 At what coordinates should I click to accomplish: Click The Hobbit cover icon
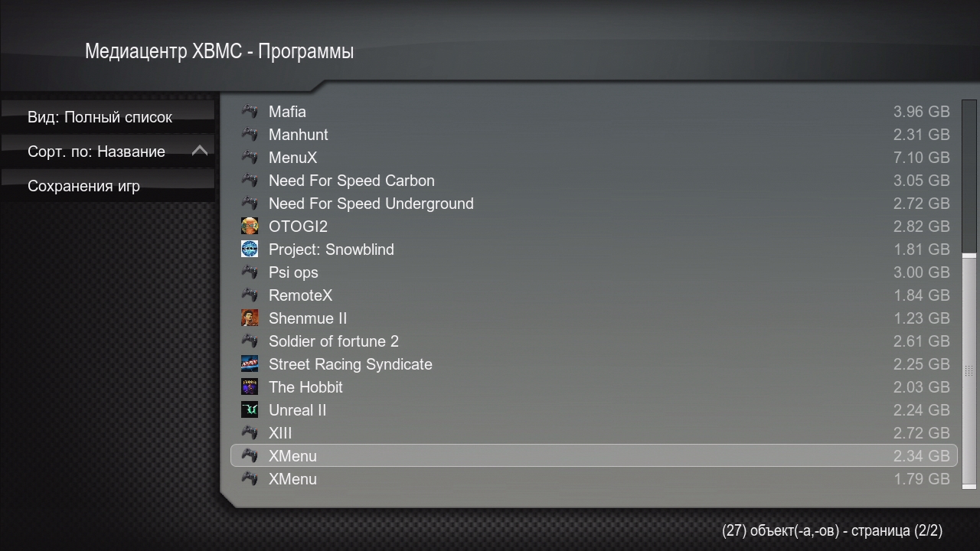[250, 387]
